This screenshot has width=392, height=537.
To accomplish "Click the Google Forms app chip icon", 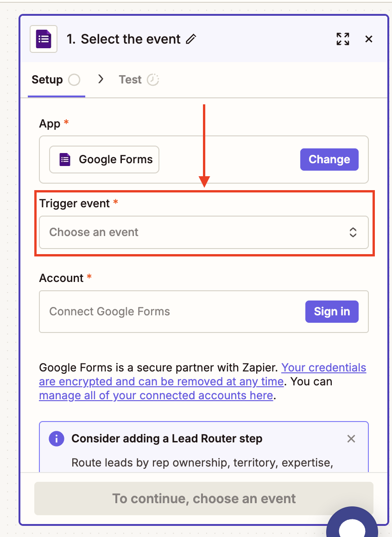I will pos(65,160).
